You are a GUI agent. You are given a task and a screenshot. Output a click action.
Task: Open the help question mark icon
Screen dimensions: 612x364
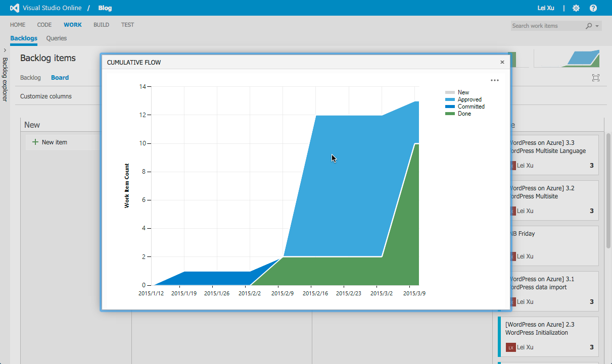pos(593,8)
